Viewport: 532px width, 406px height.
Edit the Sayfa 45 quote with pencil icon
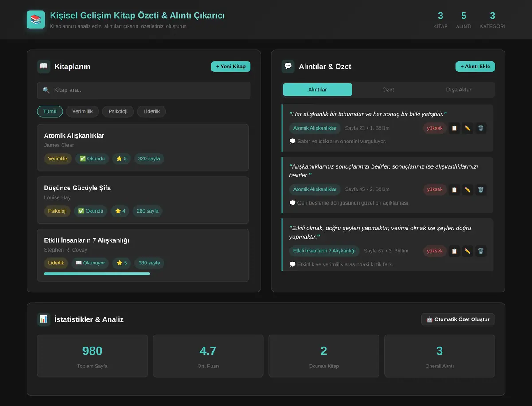467,189
